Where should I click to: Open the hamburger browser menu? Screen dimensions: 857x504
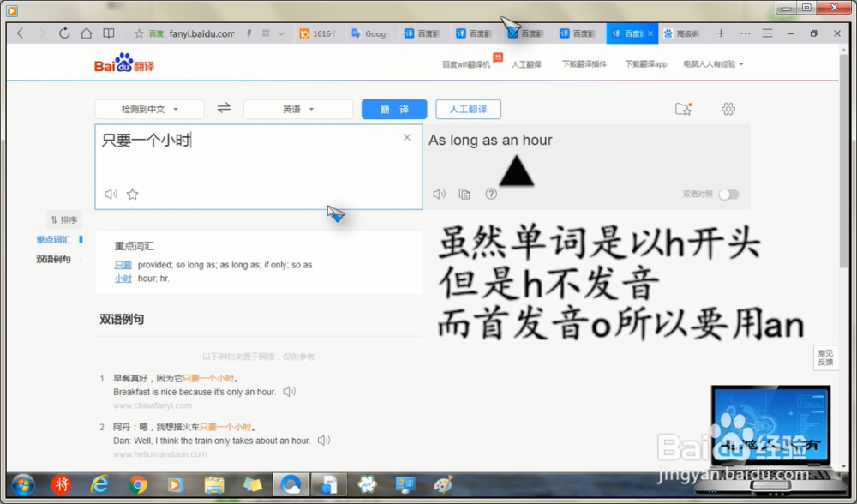tap(767, 33)
